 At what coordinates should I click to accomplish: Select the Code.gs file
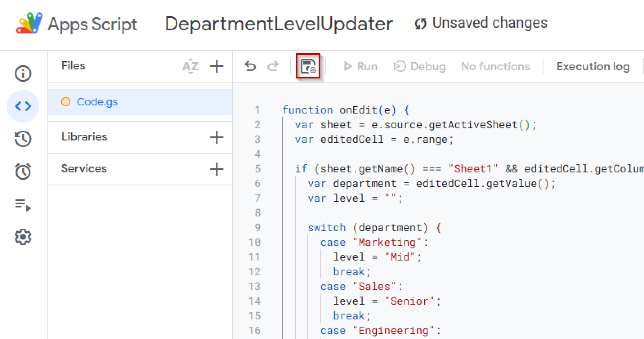[97, 101]
